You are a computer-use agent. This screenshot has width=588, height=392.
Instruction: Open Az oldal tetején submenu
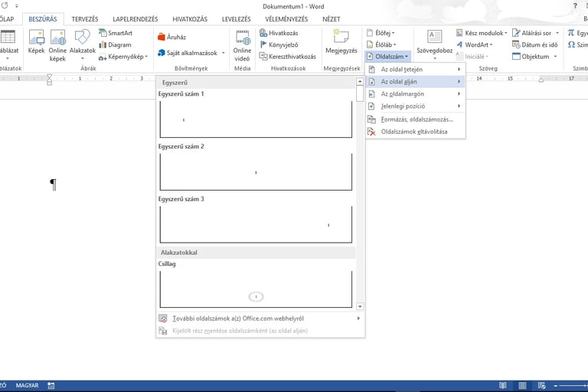click(x=415, y=70)
